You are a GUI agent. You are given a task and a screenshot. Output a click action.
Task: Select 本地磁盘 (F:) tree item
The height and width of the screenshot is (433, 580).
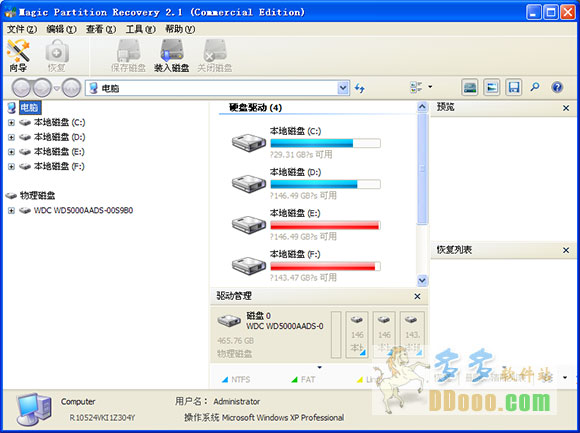[x=59, y=166]
